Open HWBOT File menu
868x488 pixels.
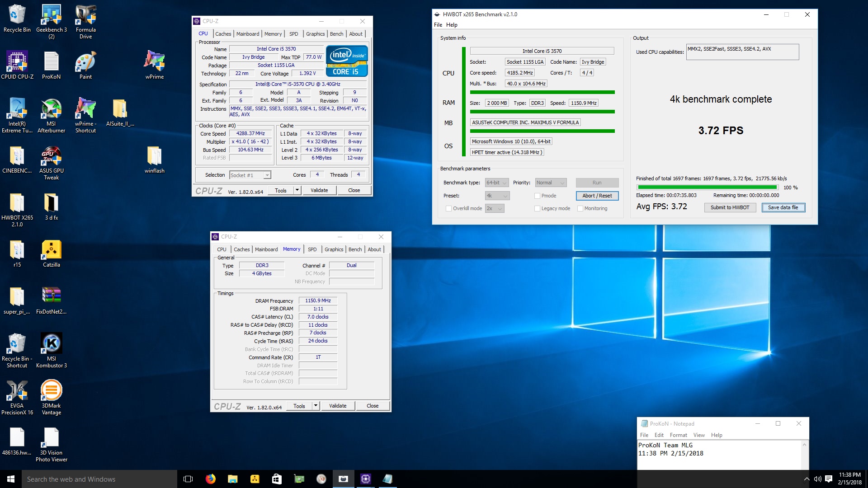click(x=438, y=25)
